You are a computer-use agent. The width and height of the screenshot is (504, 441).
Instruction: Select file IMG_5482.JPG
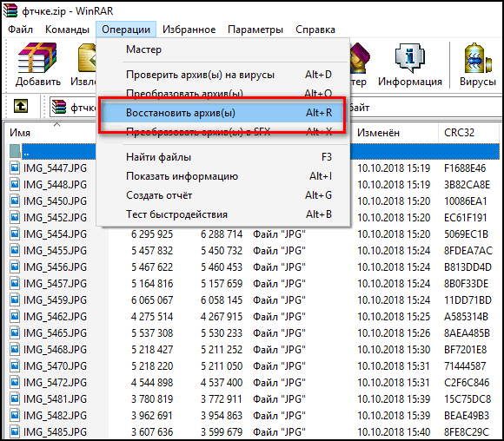(55, 415)
